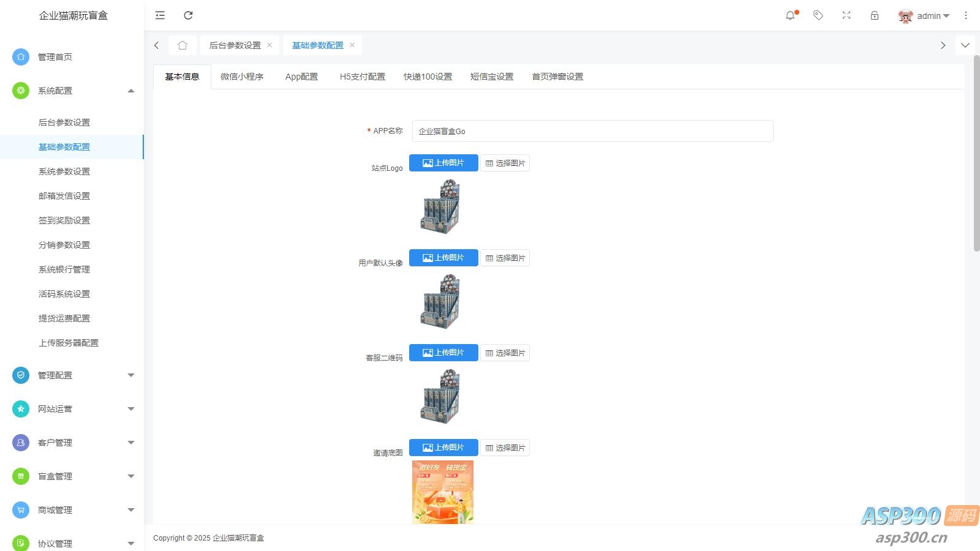
Task: Open the collapse sidebar icon
Action: click(160, 15)
